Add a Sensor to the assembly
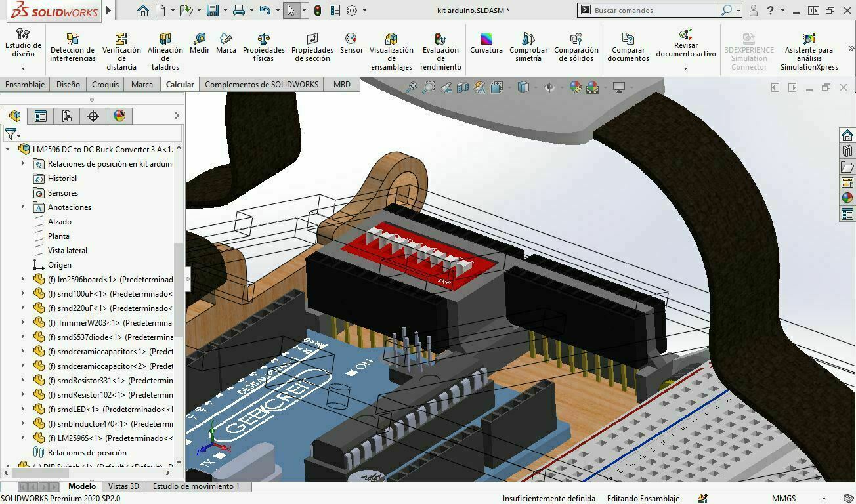The width and height of the screenshot is (856, 504). coord(351,45)
